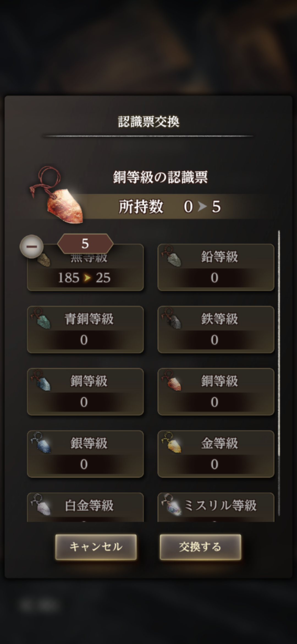The image size is (297, 644).
Task: Tap the gray lead tag icon
Action: pos(172,256)
